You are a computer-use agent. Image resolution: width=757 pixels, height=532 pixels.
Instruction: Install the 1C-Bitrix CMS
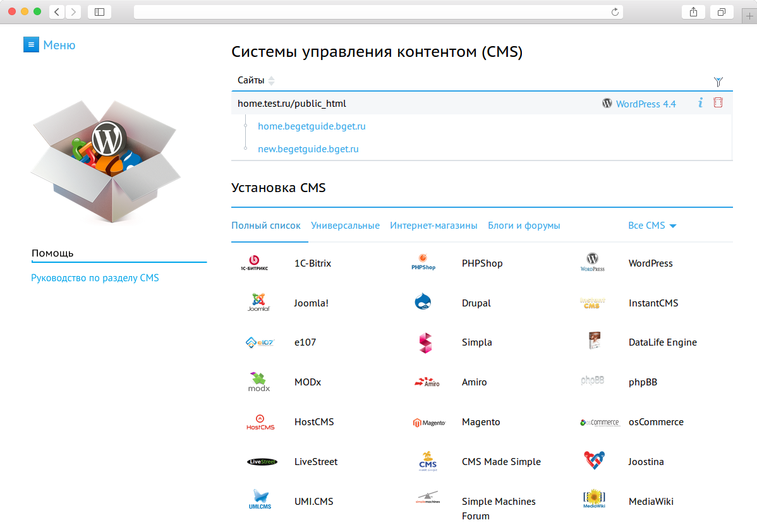[313, 263]
